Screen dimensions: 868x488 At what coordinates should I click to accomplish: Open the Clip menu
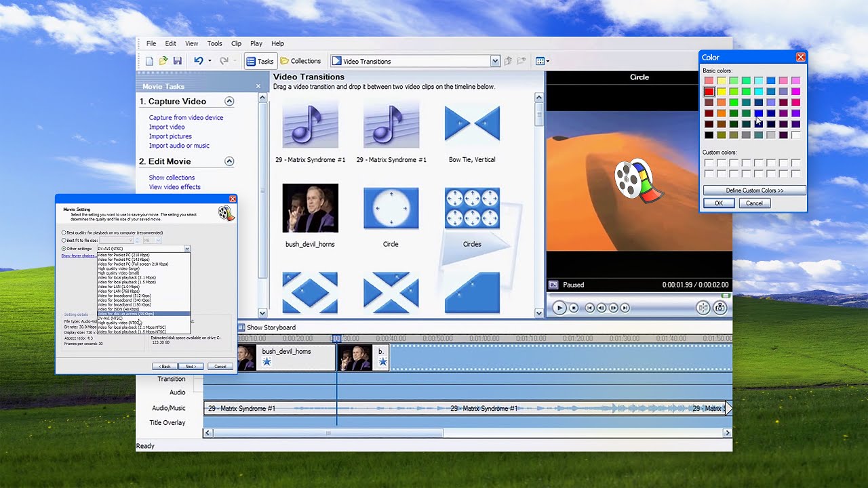tap(236, 43)
